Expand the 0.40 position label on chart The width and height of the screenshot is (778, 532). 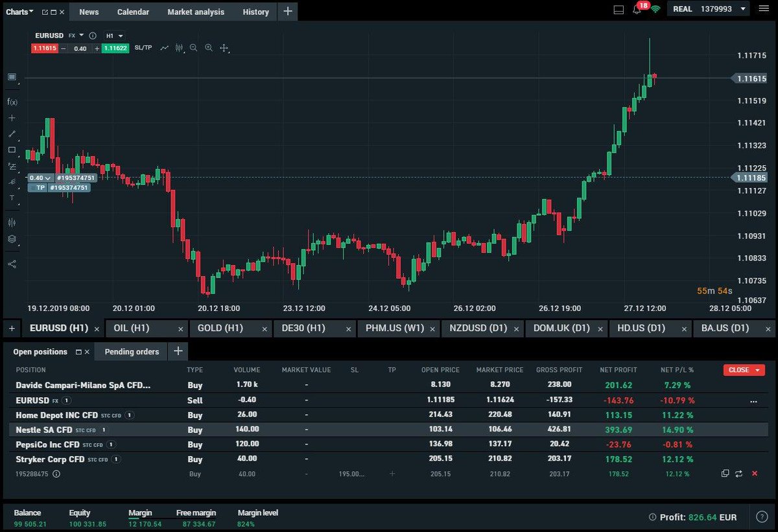[x=40, y=178]
